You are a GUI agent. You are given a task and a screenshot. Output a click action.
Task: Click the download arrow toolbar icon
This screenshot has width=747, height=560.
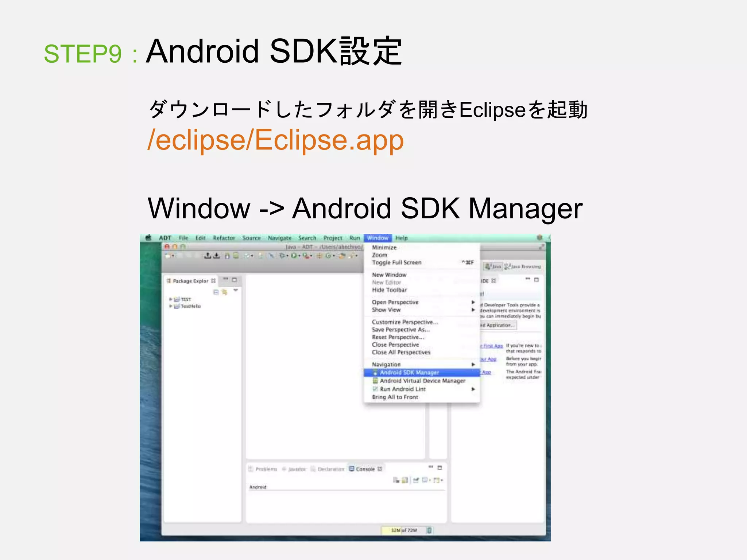pos(216,256)
